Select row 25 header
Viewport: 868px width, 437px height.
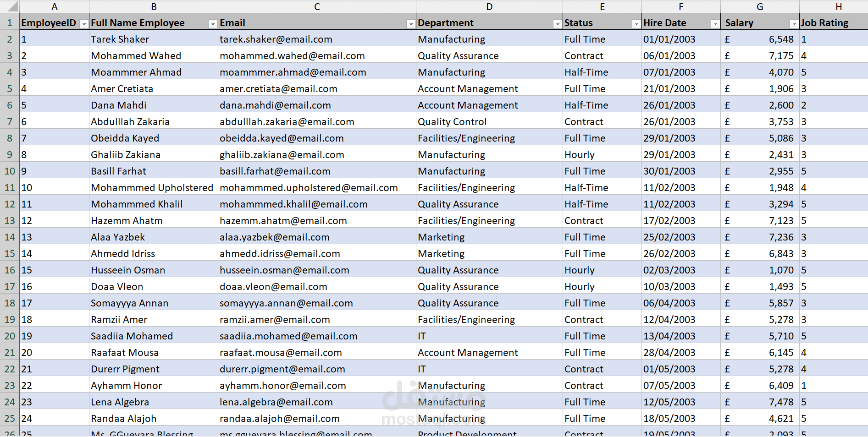(10, 418)
